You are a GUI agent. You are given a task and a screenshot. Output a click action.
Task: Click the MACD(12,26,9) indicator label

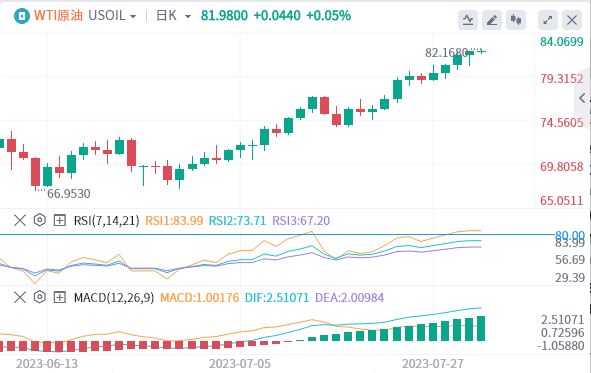114,298
